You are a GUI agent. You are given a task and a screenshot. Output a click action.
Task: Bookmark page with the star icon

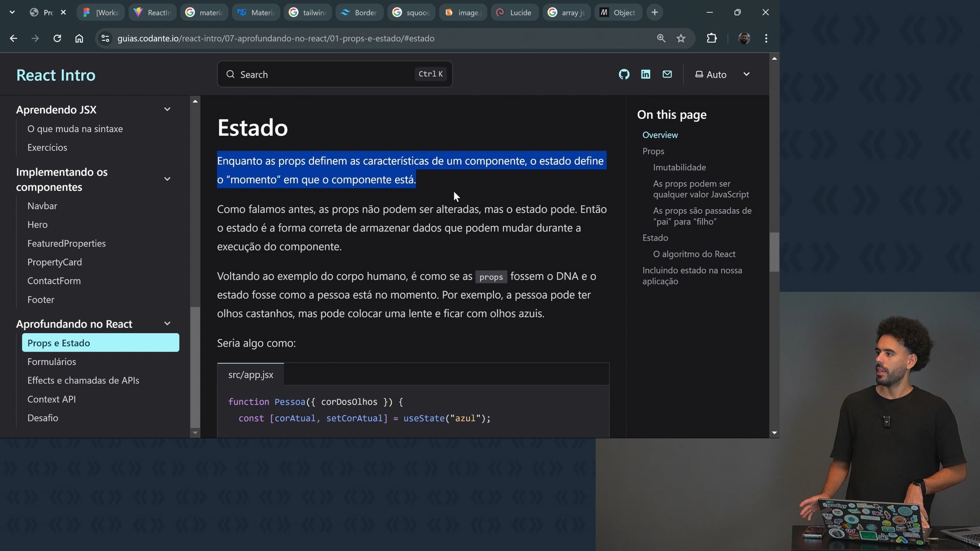point(681,38)
